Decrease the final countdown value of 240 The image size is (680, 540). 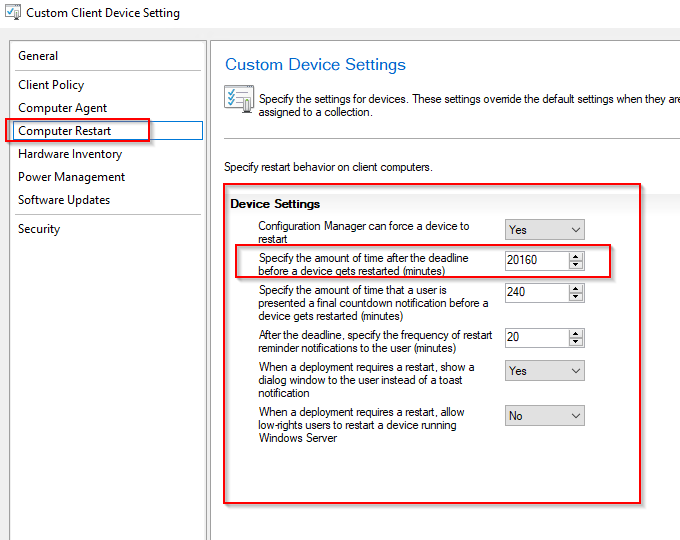pyautogui.click(x=576, y=297)
